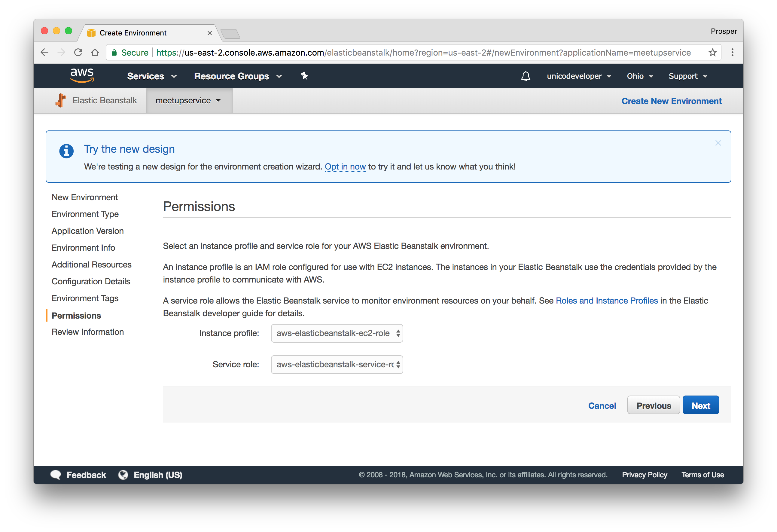Expand the meetupservice application dropdown
The height and width of the screenshot is (532, 777).
189,101
